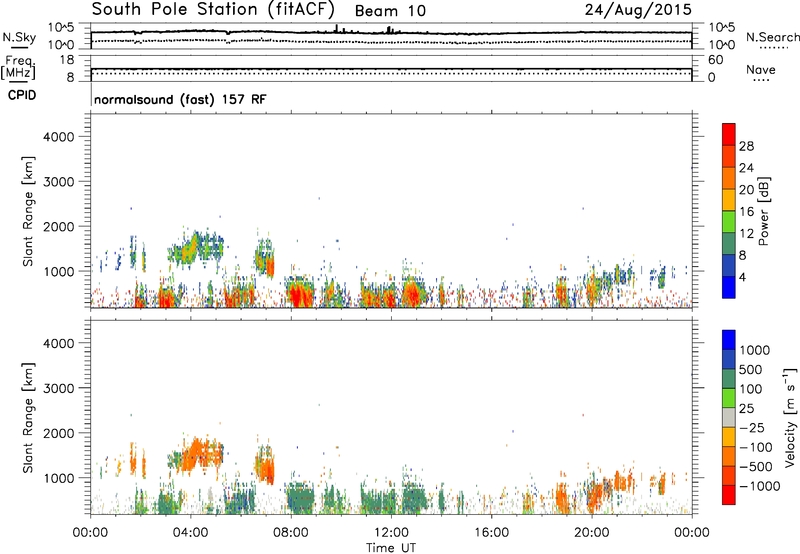
Task: Click noise spike near 10:00 in N.Sky plot
Action: tap(336, 29)
